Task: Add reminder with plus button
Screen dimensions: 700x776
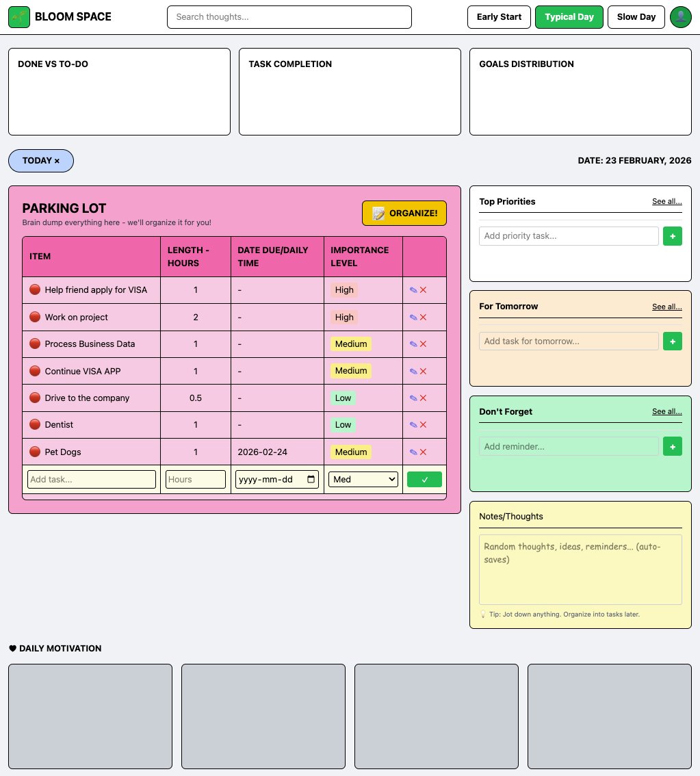Action: pyautogui.click(x=673, y=446)
